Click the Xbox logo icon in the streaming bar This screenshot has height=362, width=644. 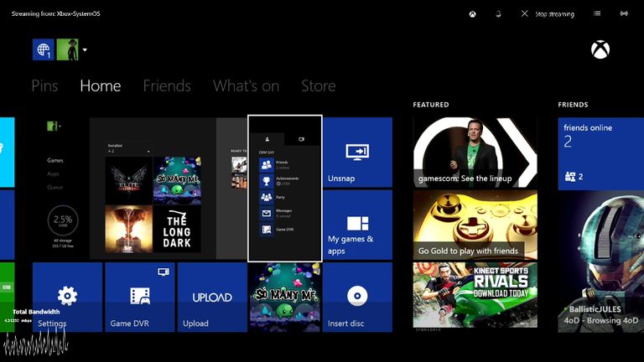473,14
